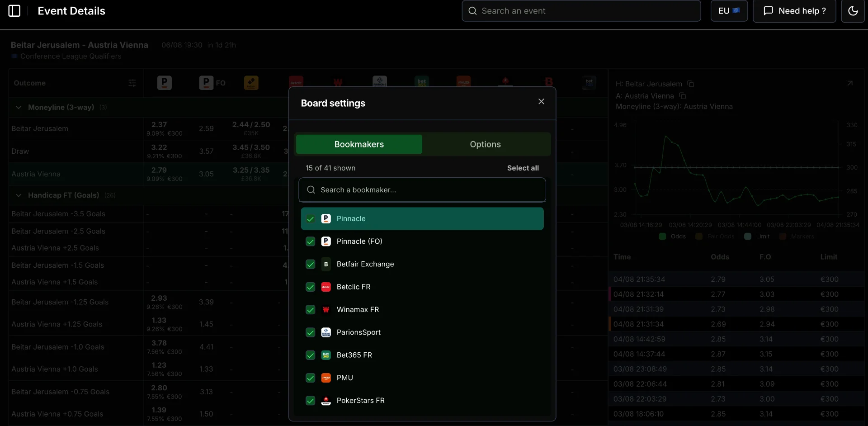Screen dimensions: 868x426
Task: Toggle Markers series in chart legend
Action: pyautogui.click(x=797, y=237)
